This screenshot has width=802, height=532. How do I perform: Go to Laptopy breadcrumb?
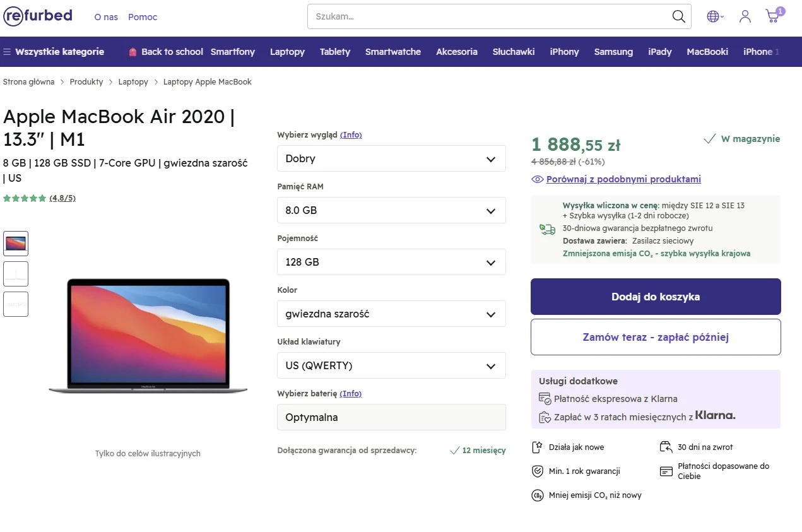coord(133,82)
